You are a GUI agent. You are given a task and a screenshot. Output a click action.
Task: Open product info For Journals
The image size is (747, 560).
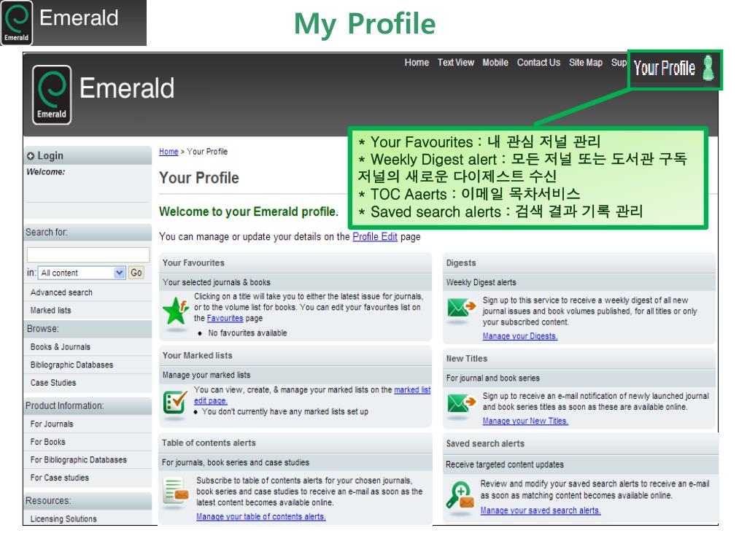pyautogui.click(x=52, y=424)
